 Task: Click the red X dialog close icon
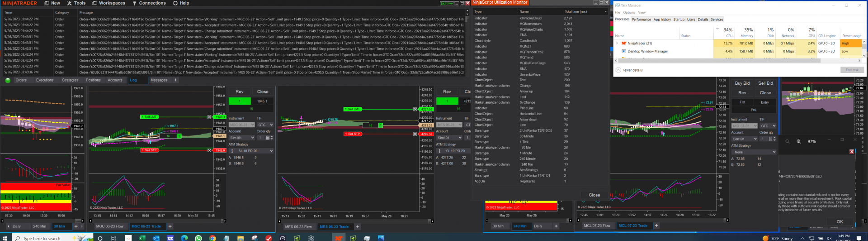point(852,152)
